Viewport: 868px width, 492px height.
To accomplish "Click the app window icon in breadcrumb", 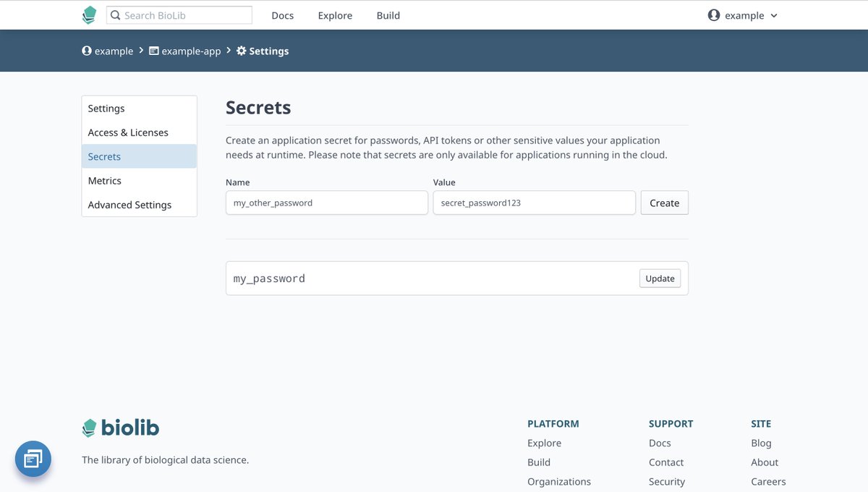I will (x=154, y=51).
